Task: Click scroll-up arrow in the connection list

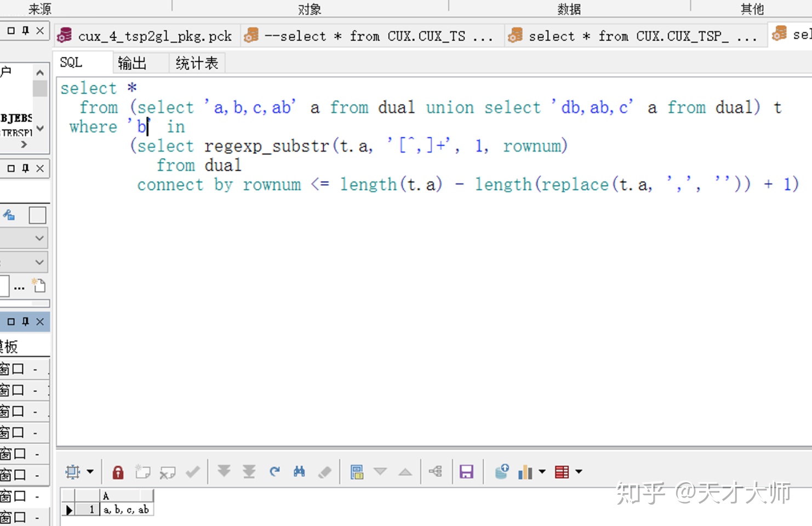Action: 40,72
